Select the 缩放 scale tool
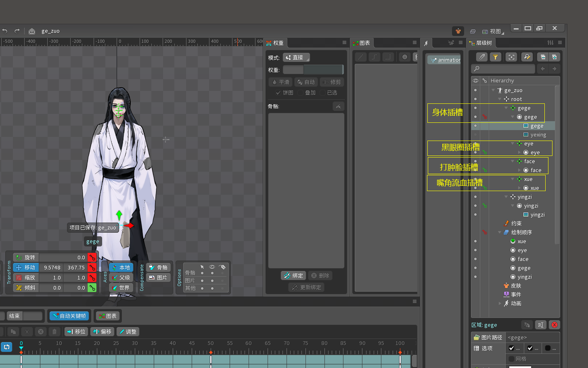This screenshot has width=588, height=368. coord(26,278)
